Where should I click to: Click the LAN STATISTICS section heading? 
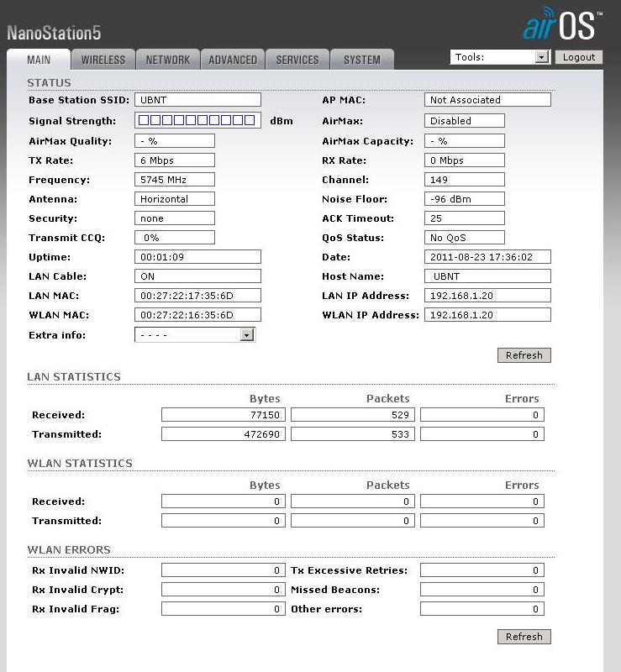(x=74, y=376)
